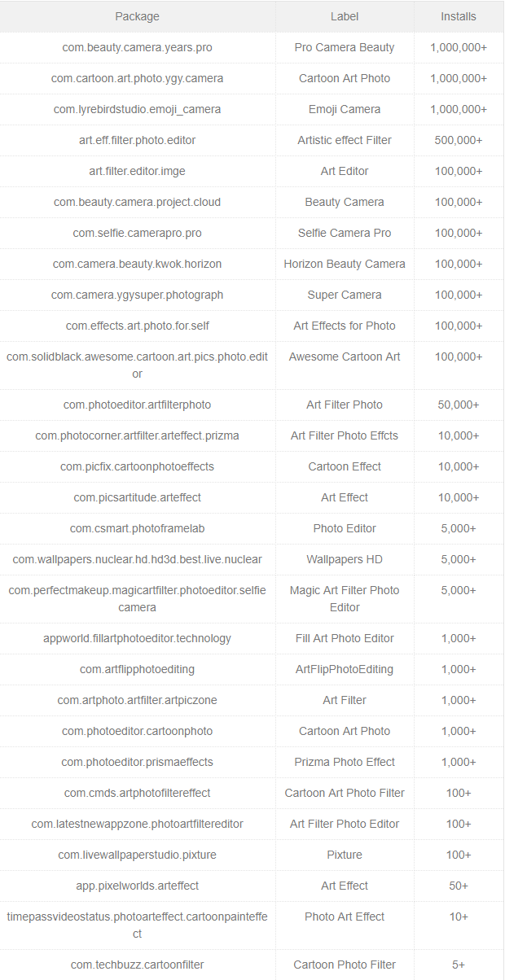Click the Pixture label cell
505x980 pixels.
pos(345,855)
